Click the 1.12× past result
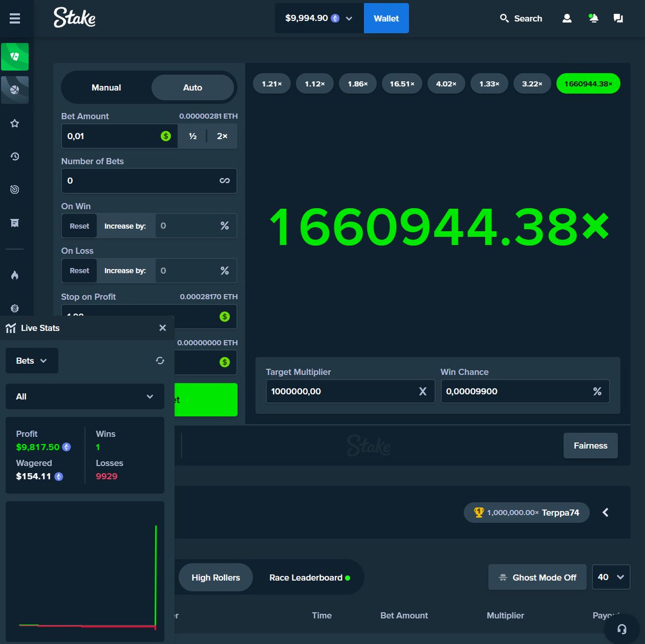 click(314, 84)
